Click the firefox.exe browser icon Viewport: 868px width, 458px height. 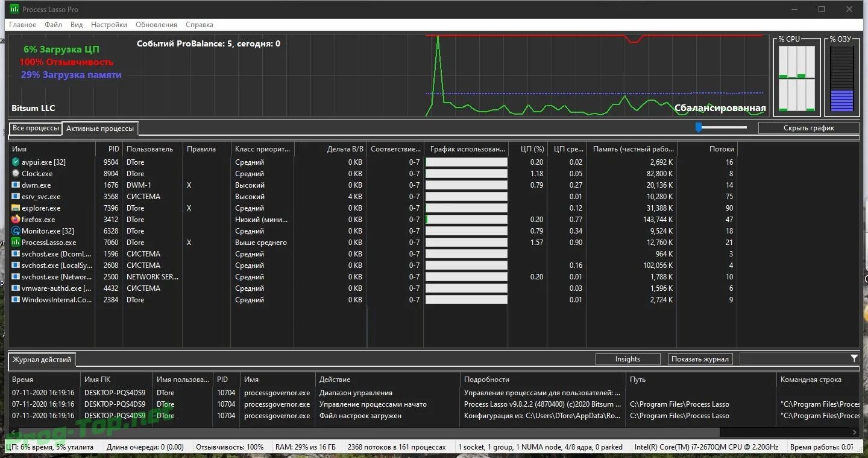click(x=16, y=219)
